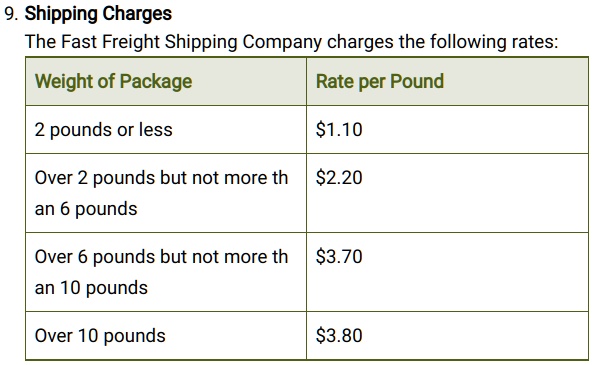Click the Over 10 pounds cell
This screenshot has width=593, height=365.
[166, 335]
